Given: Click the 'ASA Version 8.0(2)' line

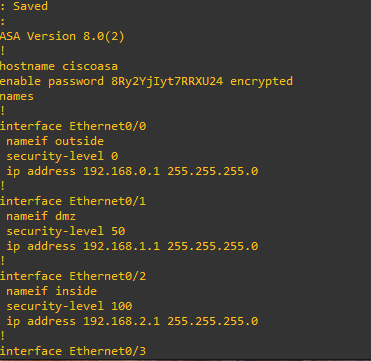Looking at the screenshot, I should (x=62, y=36).
